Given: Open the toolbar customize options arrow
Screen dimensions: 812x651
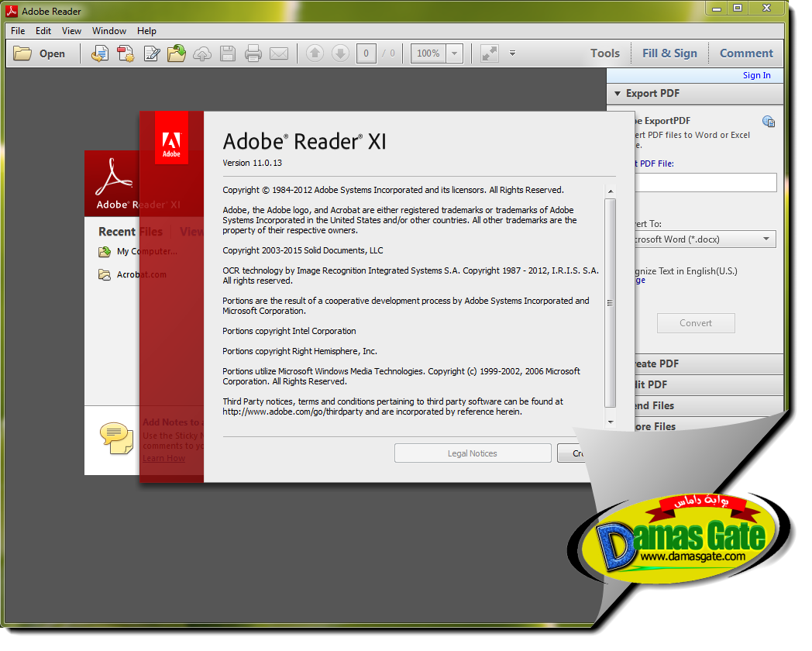Looking at the screenshot, I should (512, 53).
